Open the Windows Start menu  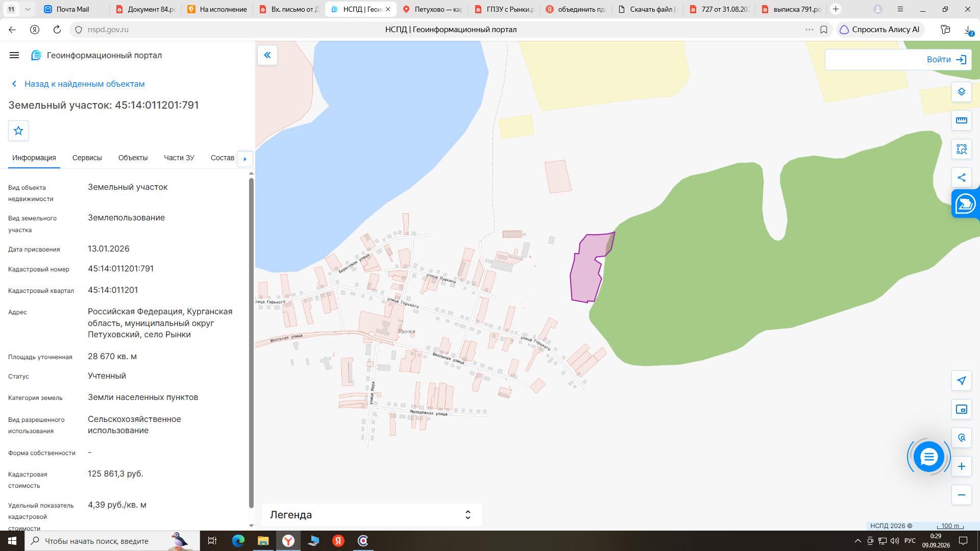(12, 541)
